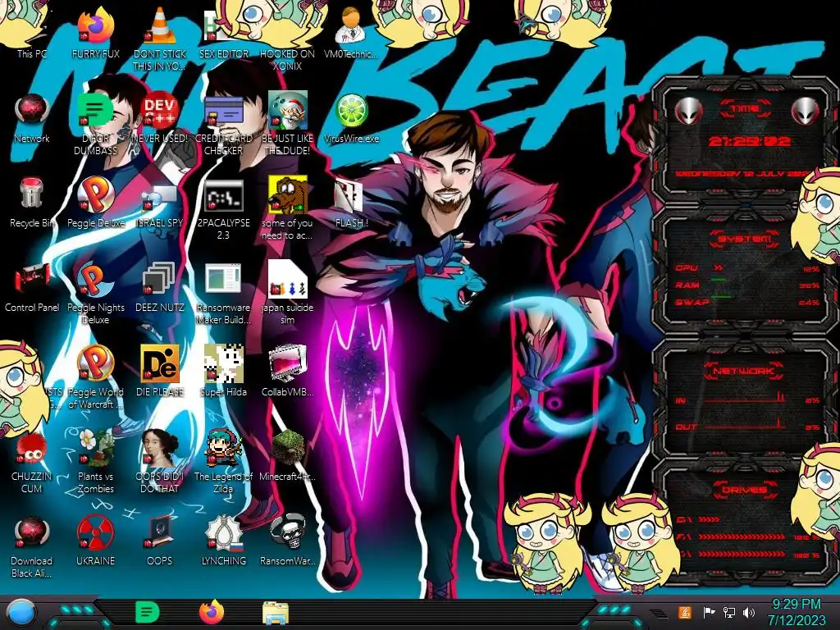The width and height of the screenshot is (840, 630).
Task: Open the UKRAINE radiation-symbol shortcut
Action: [x=95, y=540]
